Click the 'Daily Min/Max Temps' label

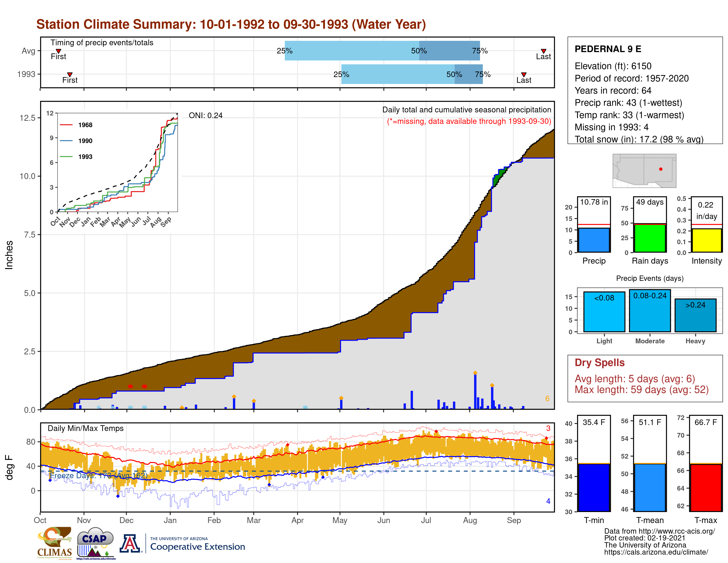click(x=85, y=428)
